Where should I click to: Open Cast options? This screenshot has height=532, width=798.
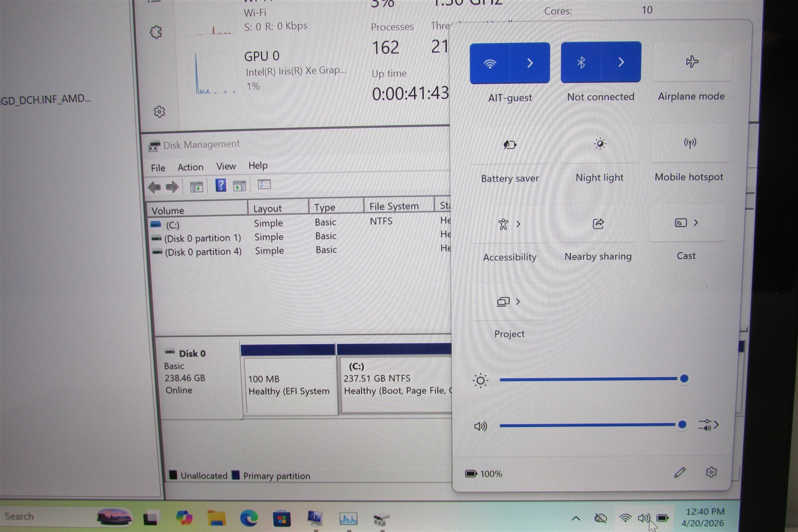pos(687,223)
